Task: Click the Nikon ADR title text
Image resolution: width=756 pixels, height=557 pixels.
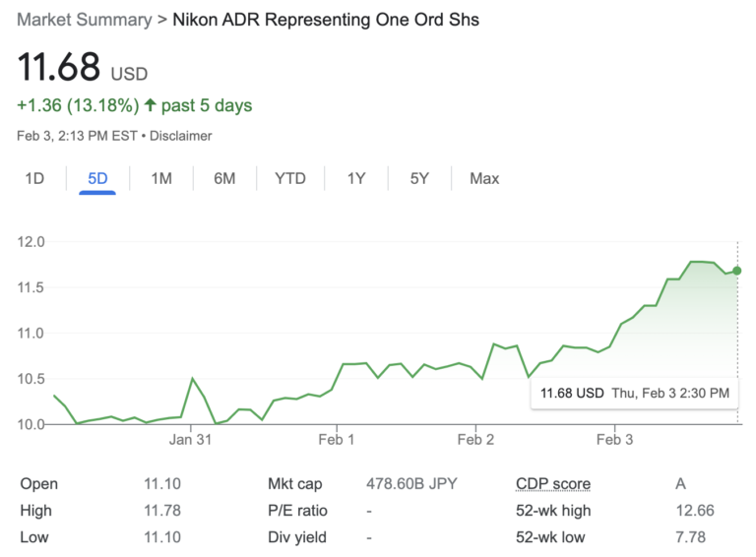Action: (x=326, y=20)
